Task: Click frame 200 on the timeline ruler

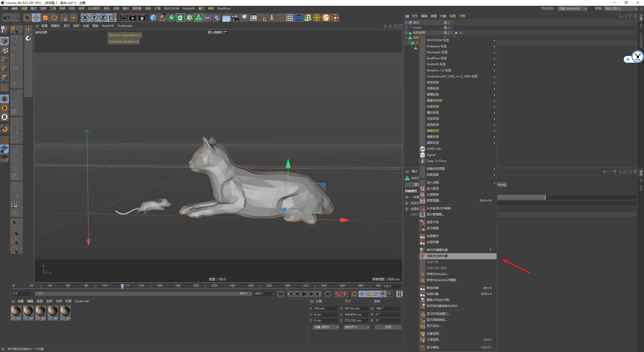Action: click(x=196, y=286)
